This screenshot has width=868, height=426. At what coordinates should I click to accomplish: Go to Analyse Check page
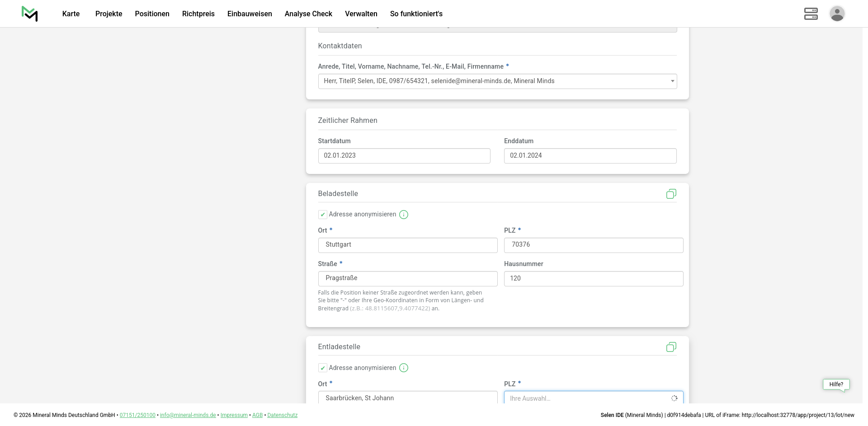click(308, 14)
